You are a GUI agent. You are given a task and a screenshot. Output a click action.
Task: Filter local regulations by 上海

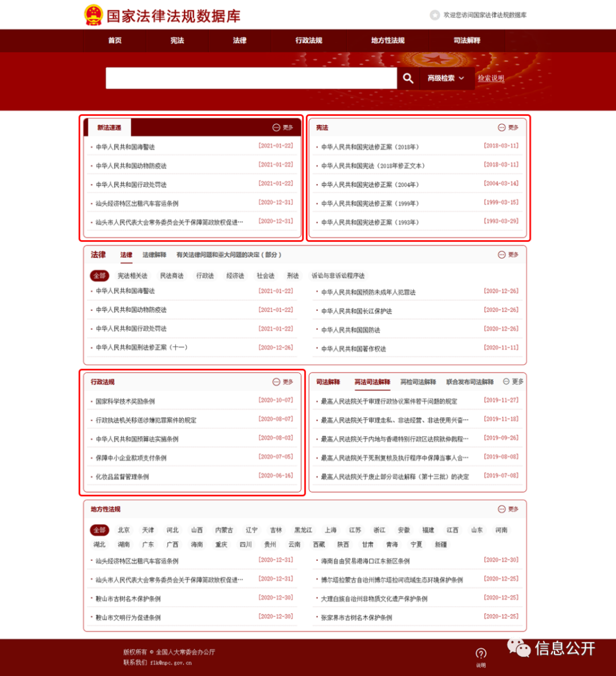coord(331,530)
